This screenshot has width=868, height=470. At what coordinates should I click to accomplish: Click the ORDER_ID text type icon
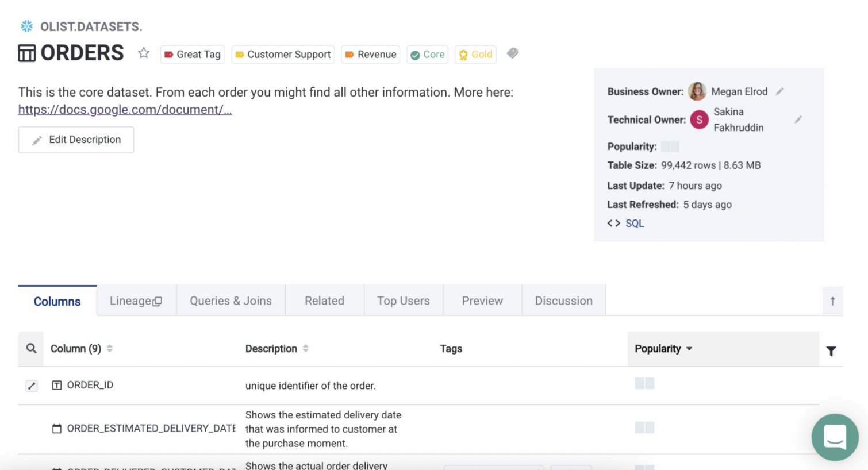click(x=57, y=385)
